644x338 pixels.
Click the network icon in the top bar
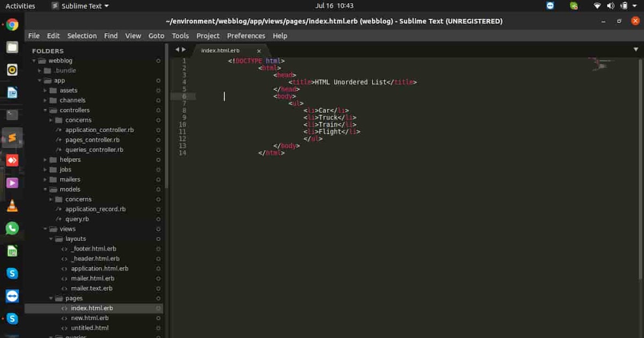point(597,6)
